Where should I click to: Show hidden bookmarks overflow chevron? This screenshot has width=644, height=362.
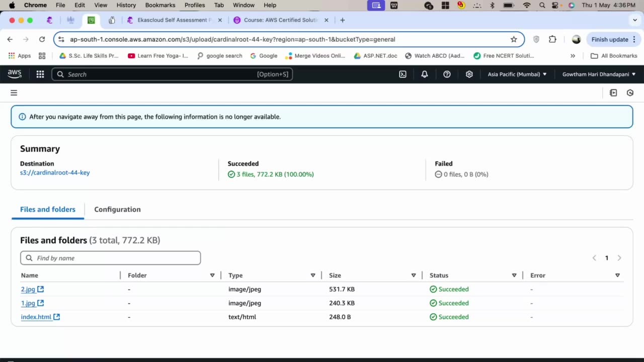click(x=573, y=56)
